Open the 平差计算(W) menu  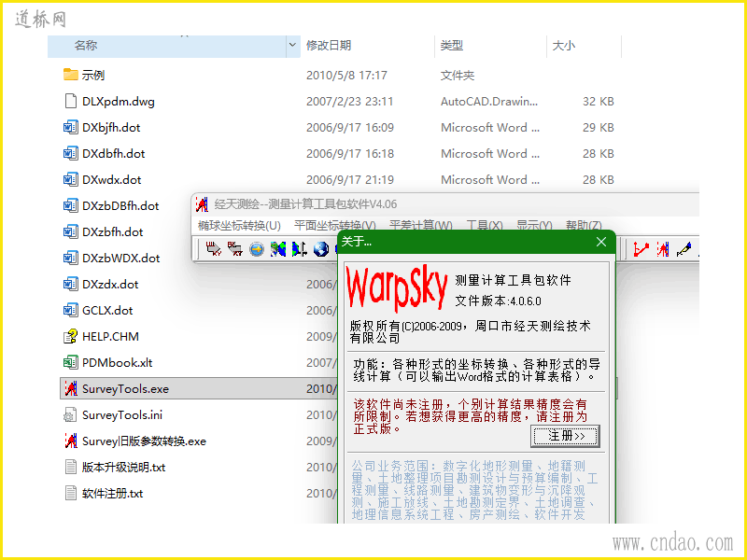(421, 225)
